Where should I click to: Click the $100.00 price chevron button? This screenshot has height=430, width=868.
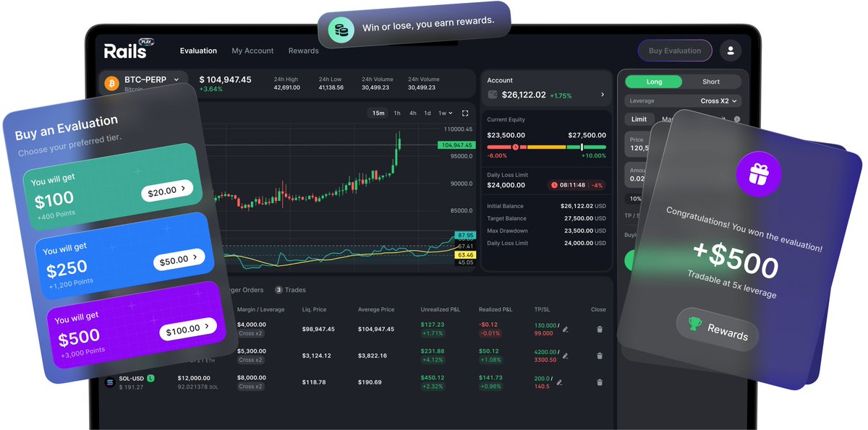(x=188, y=329)
